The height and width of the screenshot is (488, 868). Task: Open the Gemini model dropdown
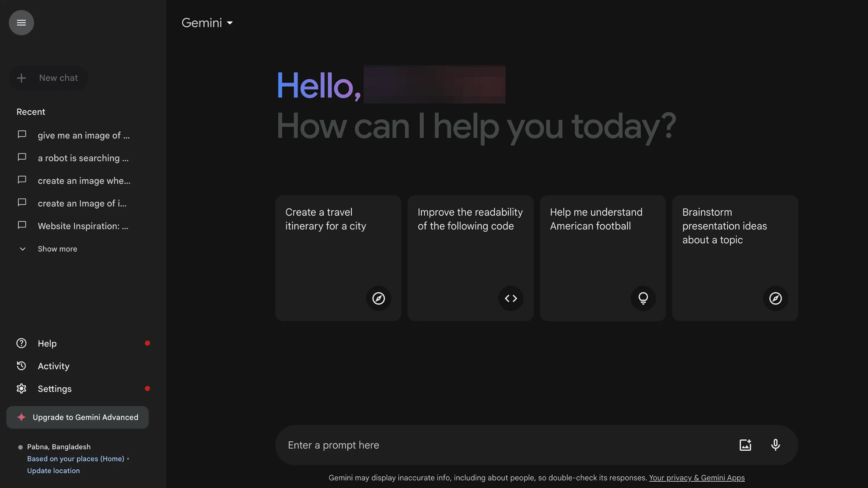click(207, 23)
